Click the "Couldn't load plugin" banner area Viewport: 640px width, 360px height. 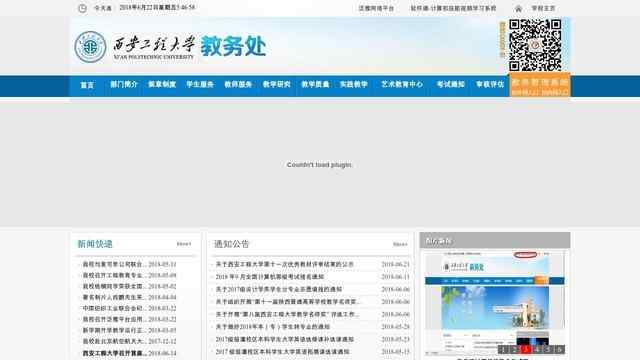point(320,165)
